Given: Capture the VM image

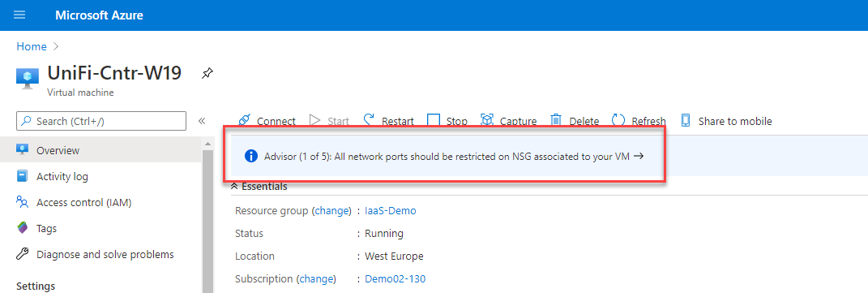Looking at the screenshot, I should pyautogui.click(x=508, y=121).
